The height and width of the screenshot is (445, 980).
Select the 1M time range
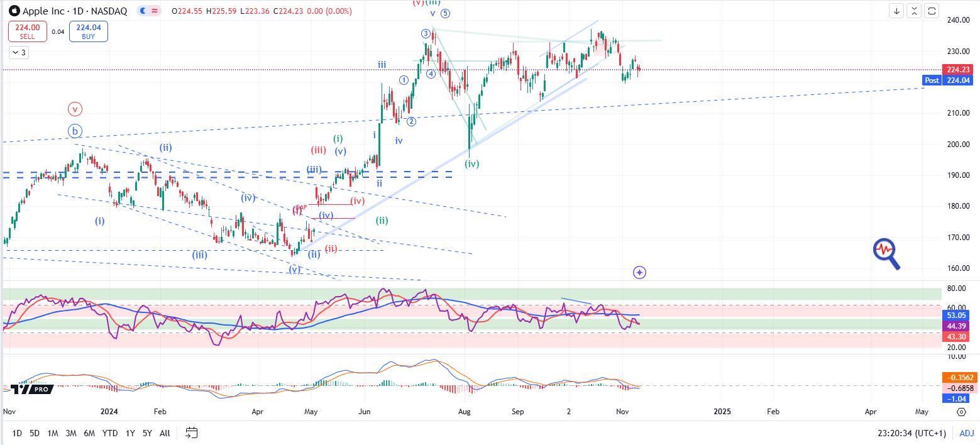pos(53,433)
